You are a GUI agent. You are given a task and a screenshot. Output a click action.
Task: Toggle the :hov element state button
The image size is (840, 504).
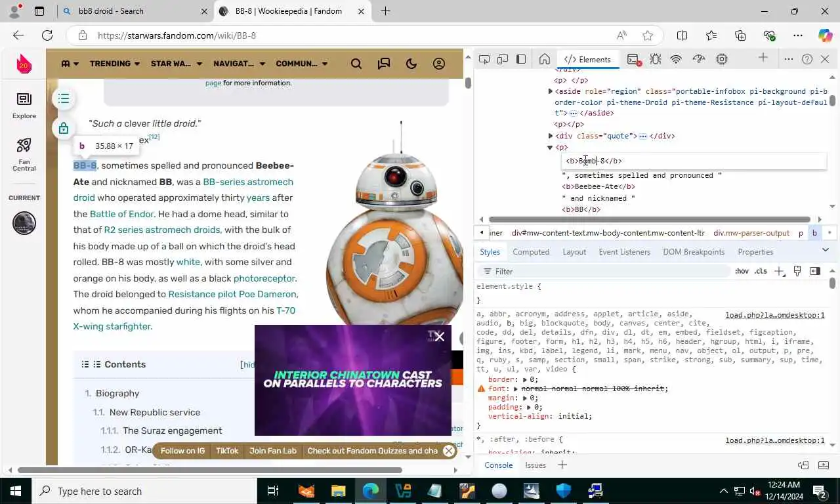(742, 271)
